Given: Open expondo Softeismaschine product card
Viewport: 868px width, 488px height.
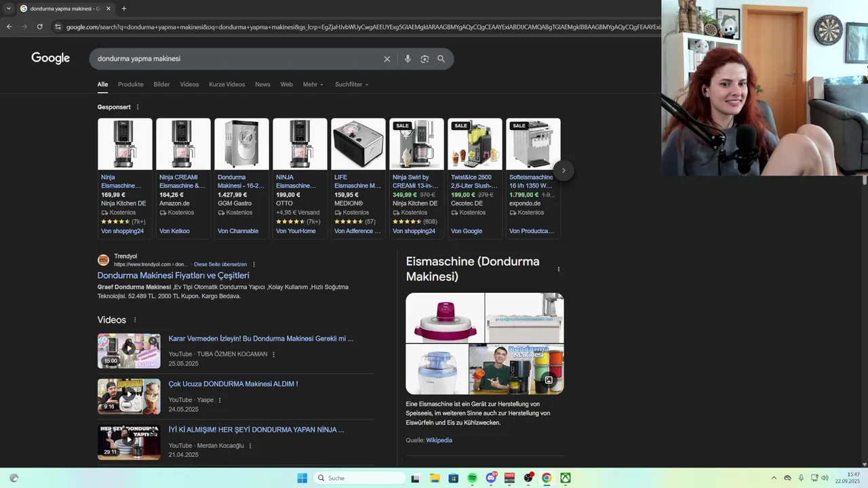Looking at the screenshot, I should [x=533, y=178].
